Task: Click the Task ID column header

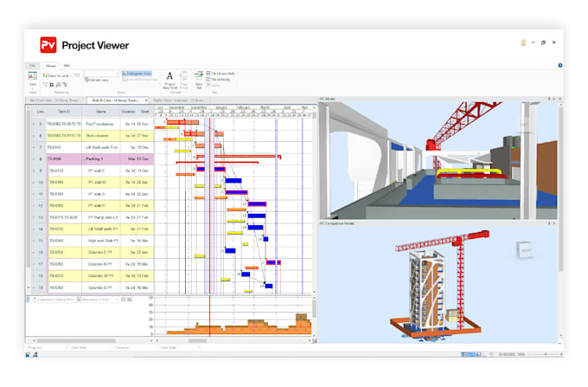Action: (64, 112)
